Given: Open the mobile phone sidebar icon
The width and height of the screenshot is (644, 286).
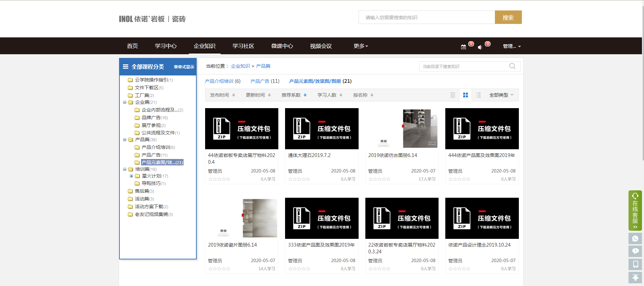Looking at the screenshot, I should (x=635, y=264).
